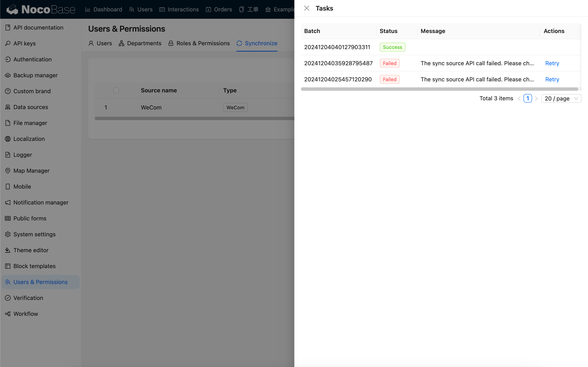Switch to the Departments tab
This screenshot has width=588, height=367.
(140, 43)
